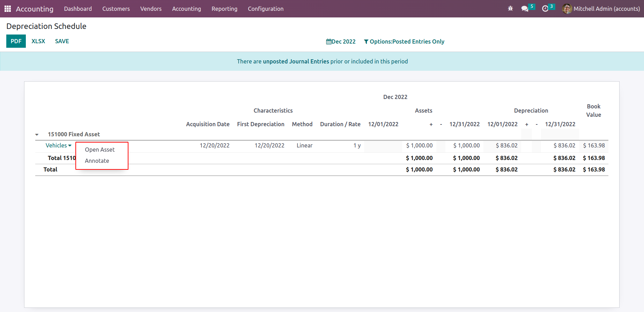The height and width of the screenshot is (312, 644).
Task: Open the Options: Posted Entries Only filter
Action: [407, 41]
